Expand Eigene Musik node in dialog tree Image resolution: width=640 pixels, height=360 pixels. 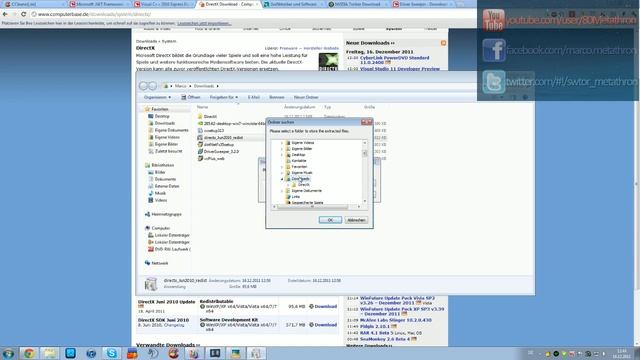(282, 173)
